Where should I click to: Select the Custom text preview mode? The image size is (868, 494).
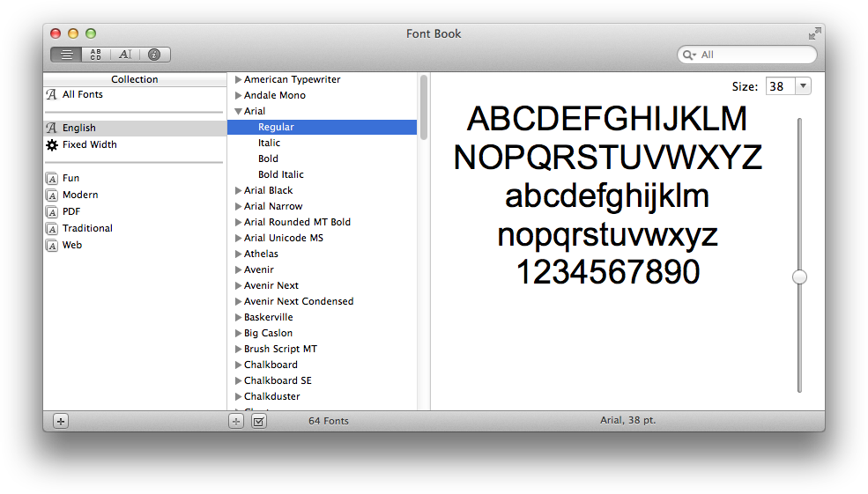(124, 55)
